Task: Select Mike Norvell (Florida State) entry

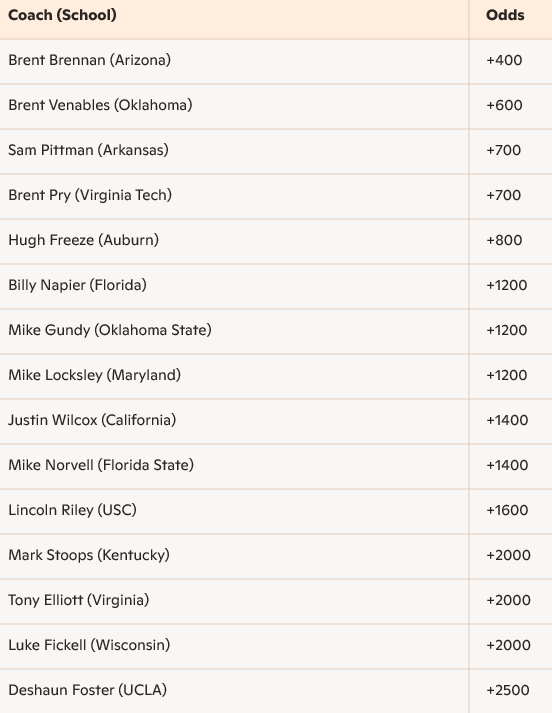Action: 101,465
